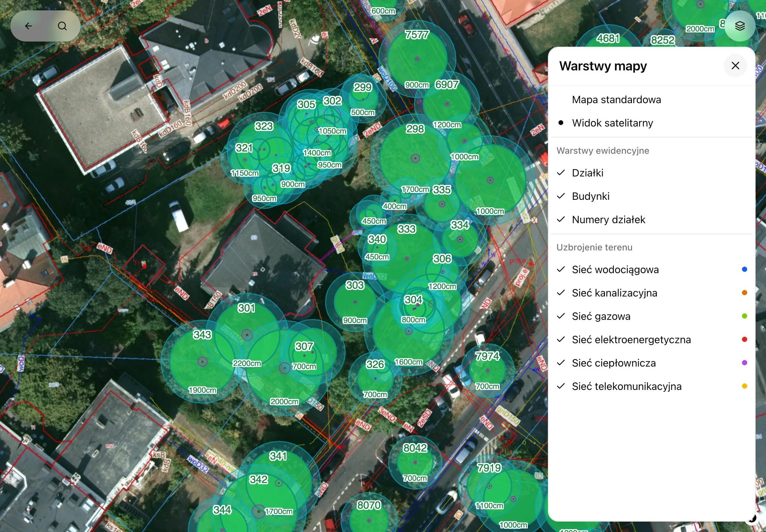Viewport: 766px width, 532px height.
Task: Select tree marker labeled 8252
Action: tap(662, 40)
